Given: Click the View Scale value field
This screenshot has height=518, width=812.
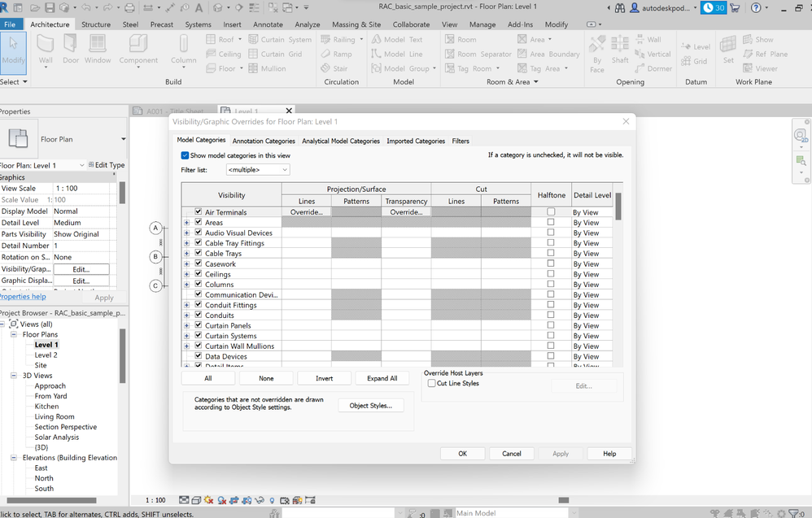Looking at the screenshot, I should [83, 189].
